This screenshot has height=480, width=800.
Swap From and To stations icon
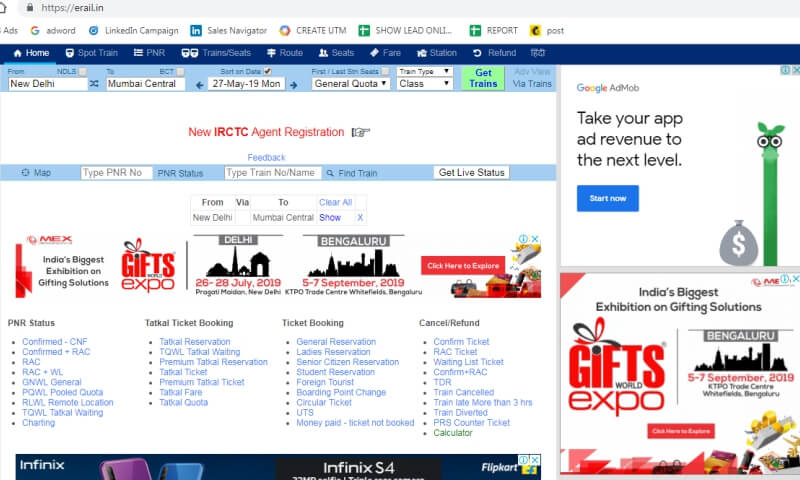(x=94, y=84)
